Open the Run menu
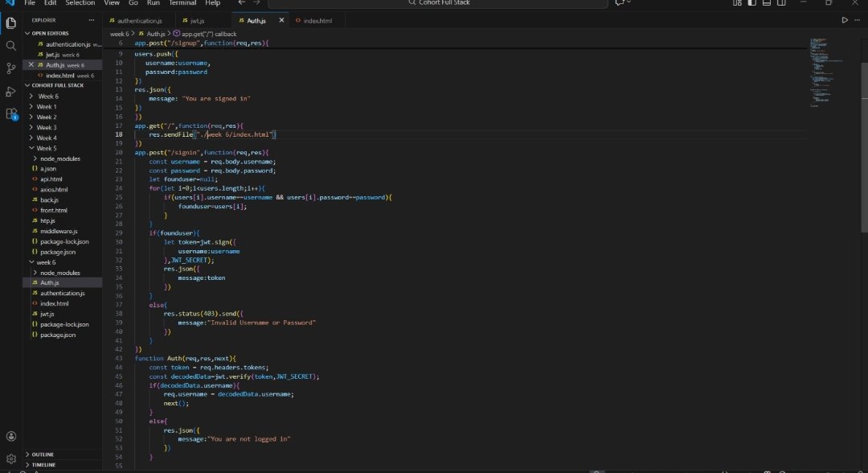 coord(154,2)
